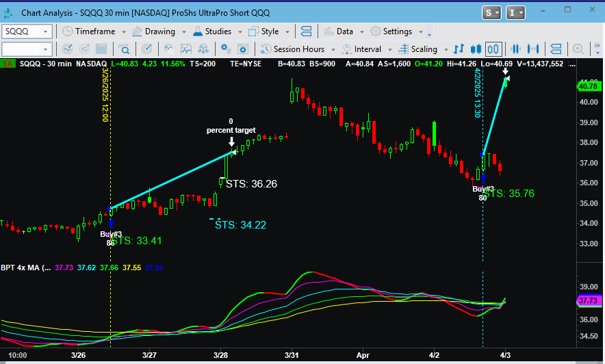
Task: Switch to solid candlestick chart style
Action: pyautogui.click(x=477, y=49)
